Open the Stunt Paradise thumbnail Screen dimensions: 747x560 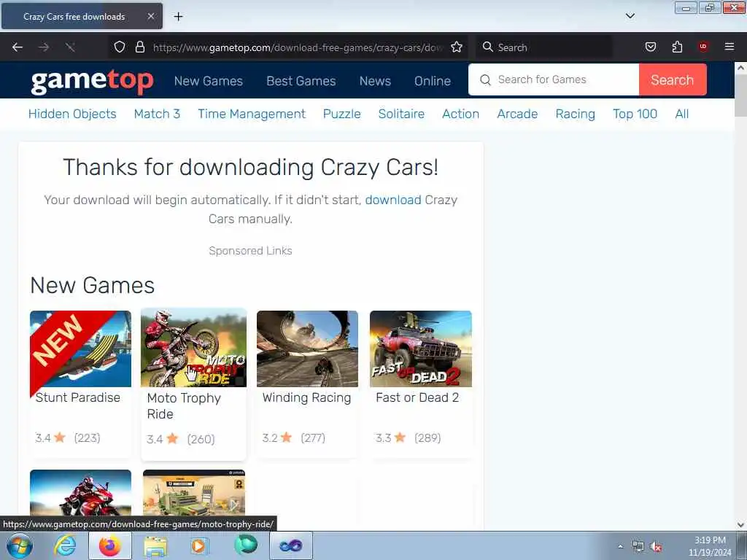[x=80, y=349]
